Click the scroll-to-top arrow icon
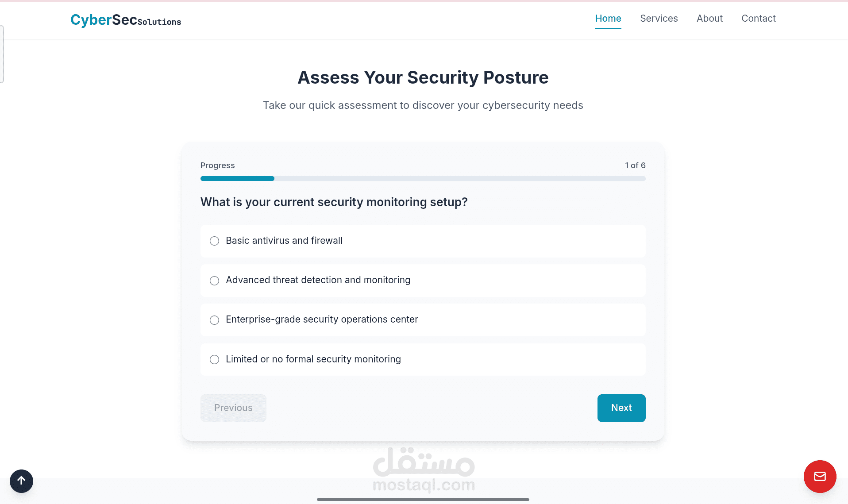Image resolution: width=848 pixels, height=504 pixels. 21,481
